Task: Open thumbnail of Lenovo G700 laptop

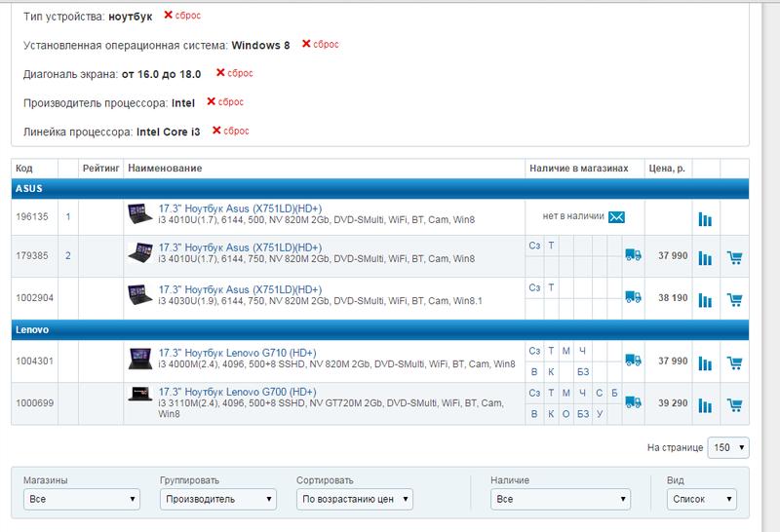Action: click(139, 395)
